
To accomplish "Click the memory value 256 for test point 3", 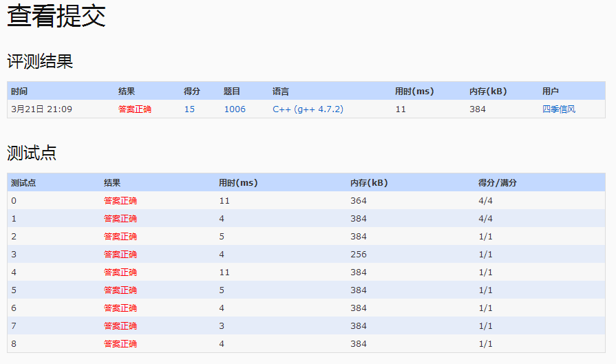I will pos(359,255).
